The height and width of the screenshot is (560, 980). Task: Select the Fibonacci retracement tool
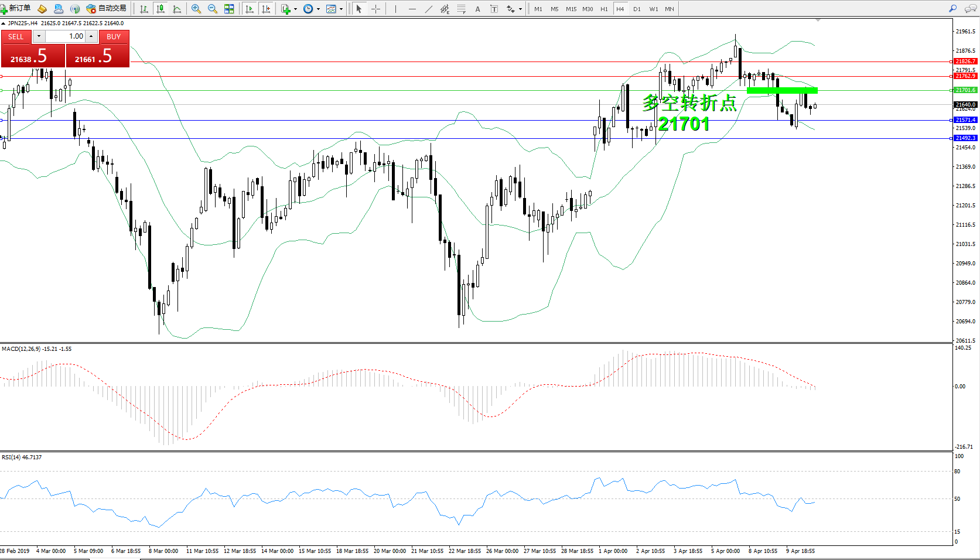462,9
